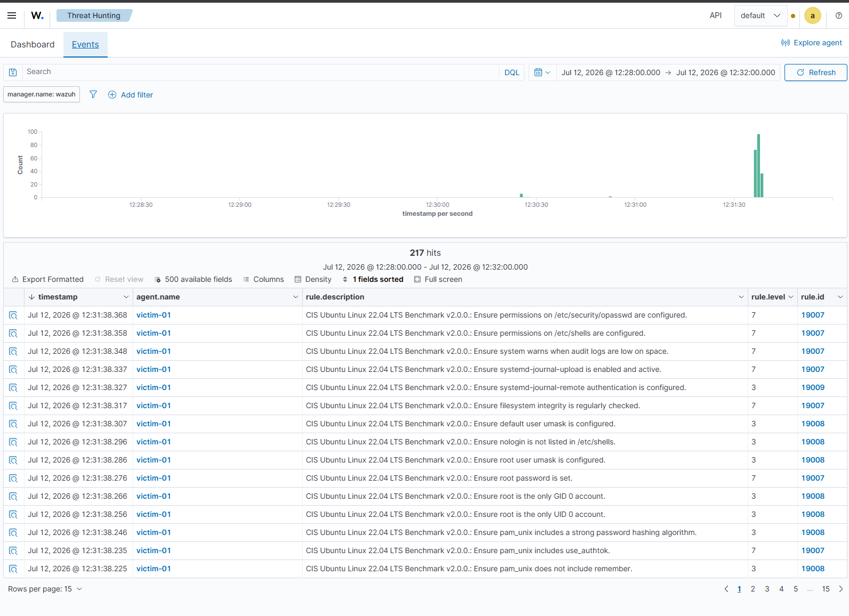Click the tallest histogram bar near 12:31:30
The width and height of the screenshot is (849, 616).
(758, 166)
